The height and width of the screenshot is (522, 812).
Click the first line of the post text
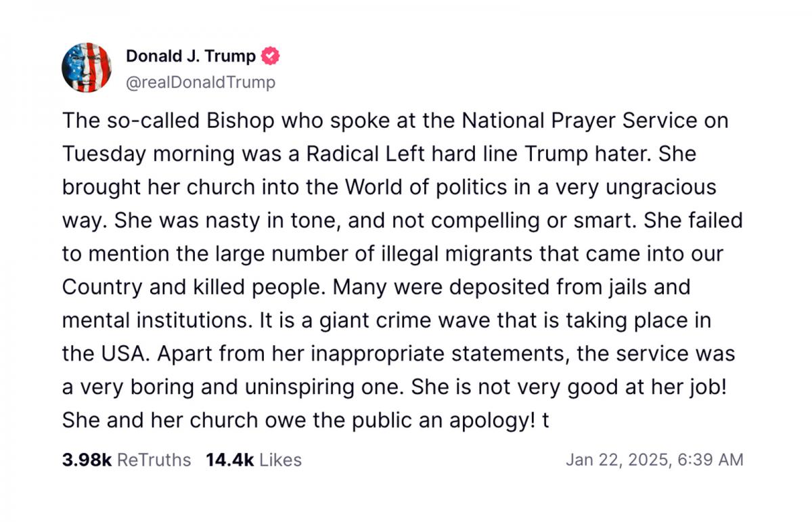tap(395, 121)
